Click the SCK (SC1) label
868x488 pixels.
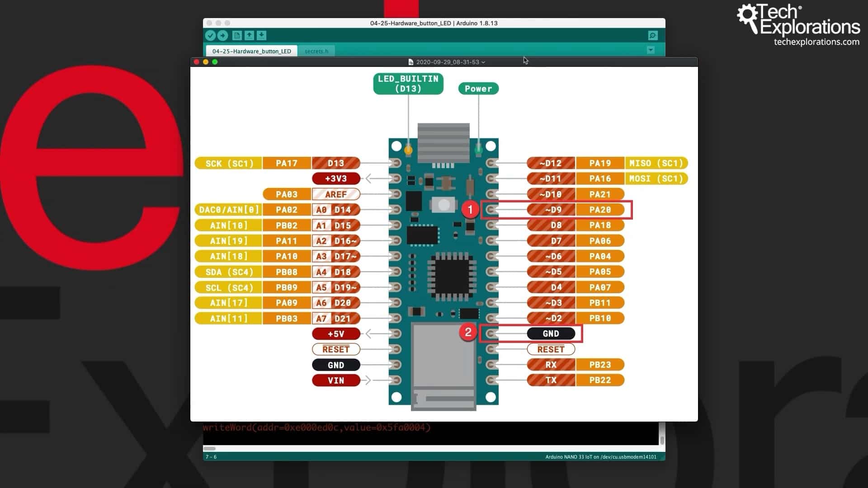tap(228, 163)
